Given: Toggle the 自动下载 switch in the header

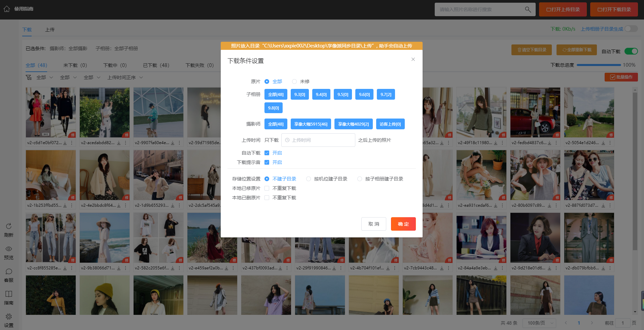Looking at the screenshot, I should (631, 51).
